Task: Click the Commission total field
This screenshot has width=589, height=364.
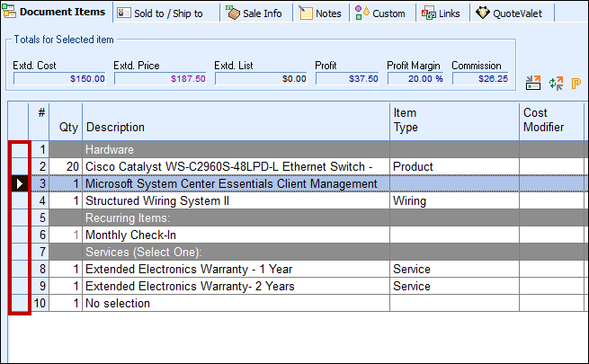Action: click(479, 79)
